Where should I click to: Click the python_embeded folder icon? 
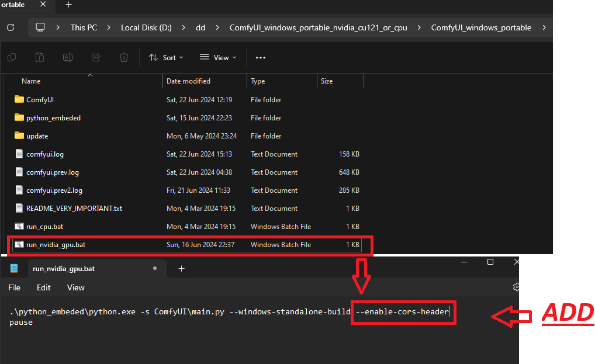click(x=19, y=117)
